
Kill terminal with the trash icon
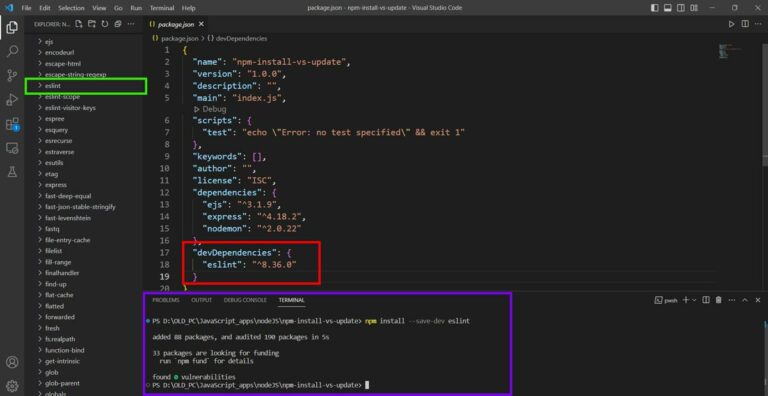[x=719, y=300]
